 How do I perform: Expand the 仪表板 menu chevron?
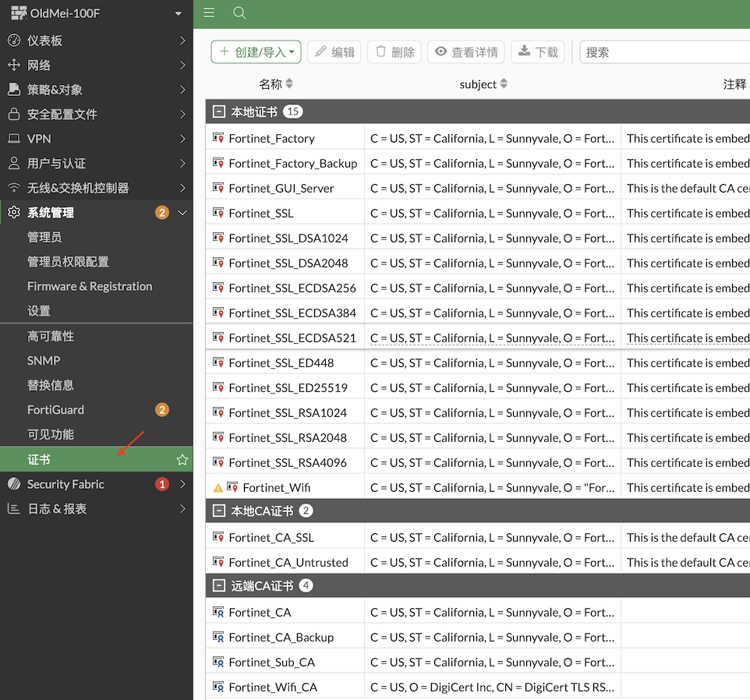coord(182,41)
